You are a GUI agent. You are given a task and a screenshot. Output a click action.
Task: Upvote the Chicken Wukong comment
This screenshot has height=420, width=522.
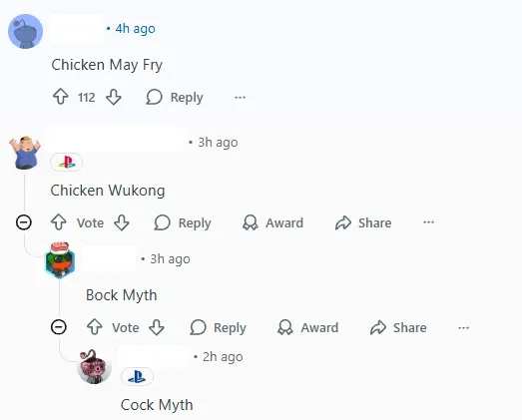[59, 222]
